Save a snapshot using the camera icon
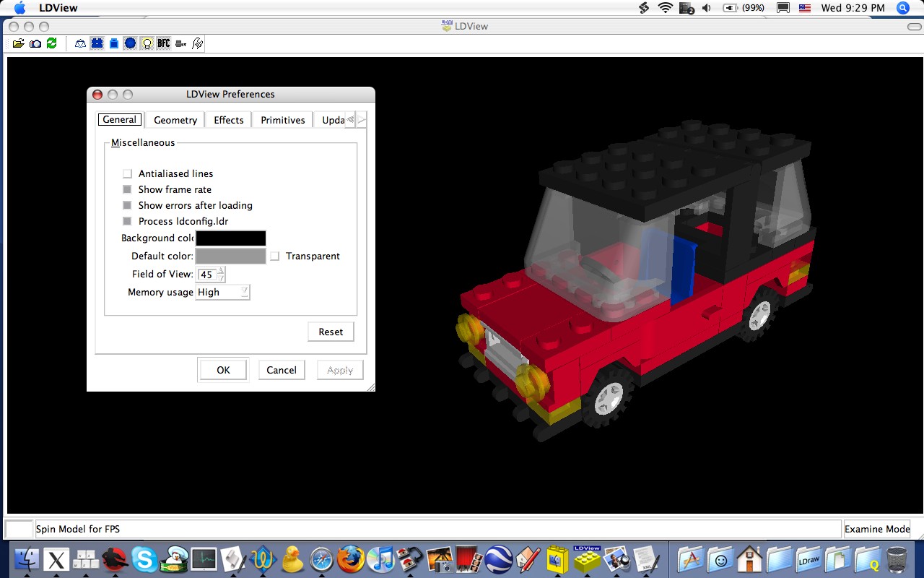The height and width of the screenshot is (578, 924). tap(35, 43)
